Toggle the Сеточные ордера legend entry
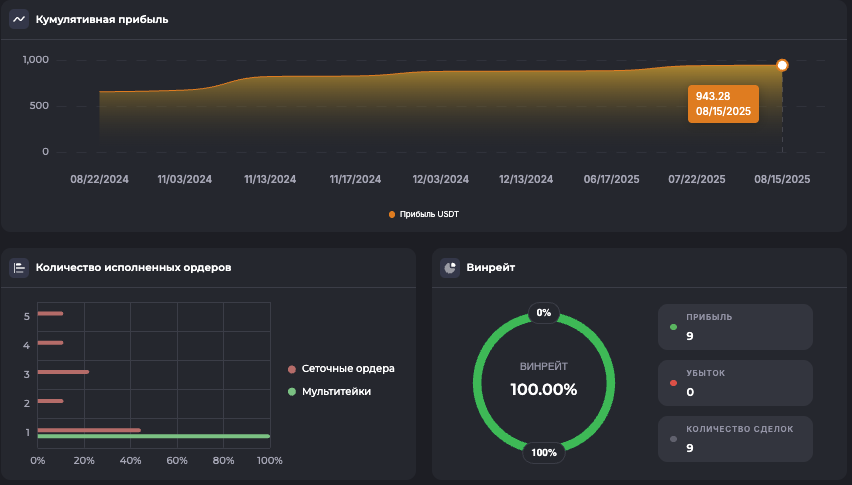This screenshot has height=485, width=852. (x=340, y=368)
